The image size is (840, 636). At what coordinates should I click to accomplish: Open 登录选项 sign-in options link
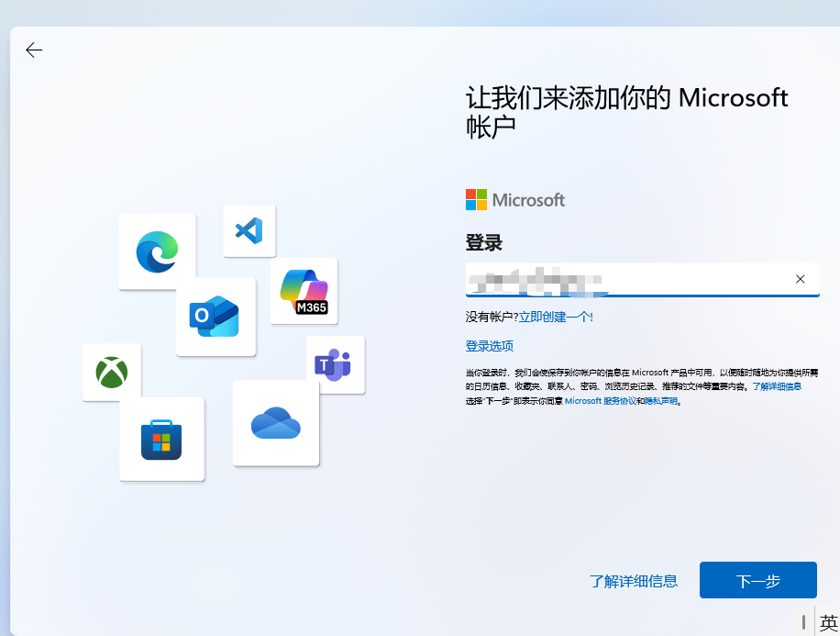pyautogui.click(x=489, y=346)
